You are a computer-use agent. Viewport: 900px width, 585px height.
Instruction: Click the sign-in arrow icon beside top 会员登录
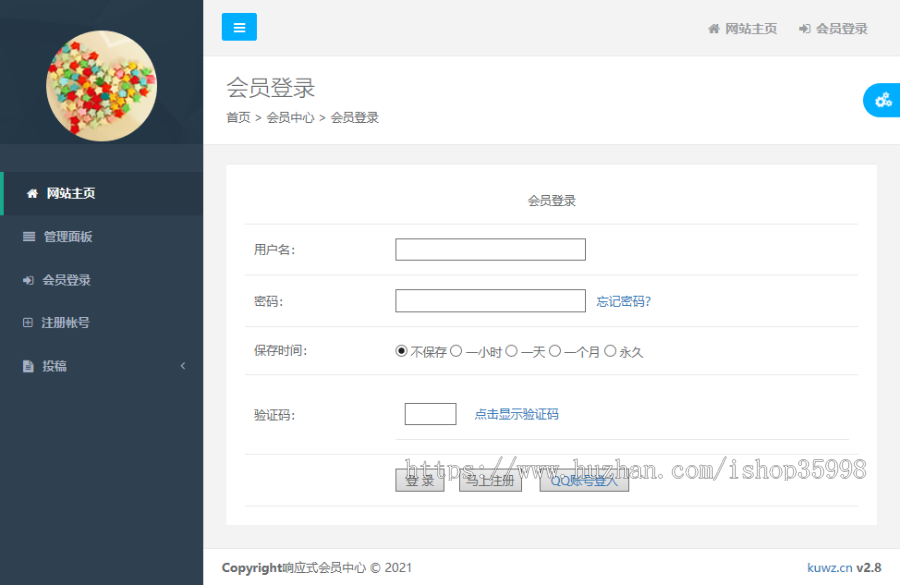point(805,29)
